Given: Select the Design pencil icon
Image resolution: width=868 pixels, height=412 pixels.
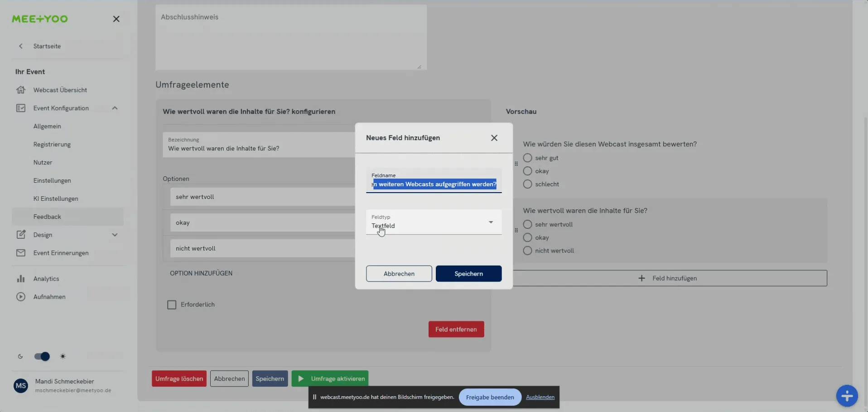Looking at the screenshot, I should click(x=21, y=234).
